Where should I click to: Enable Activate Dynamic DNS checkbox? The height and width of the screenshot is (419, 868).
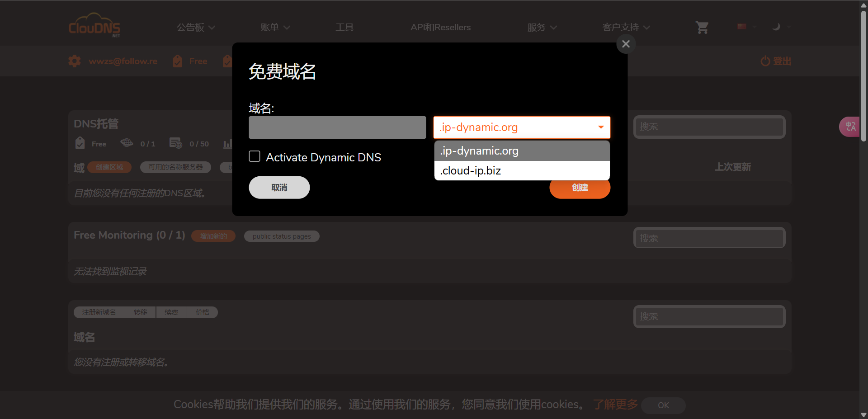click(x=255, y=156)
